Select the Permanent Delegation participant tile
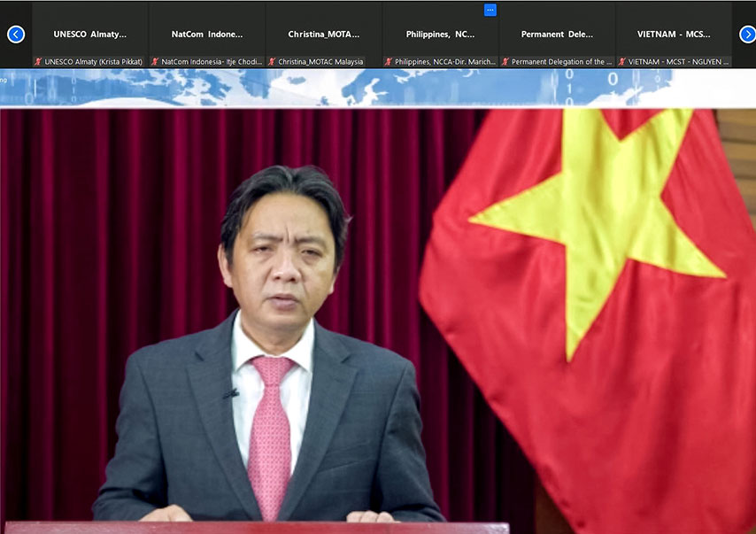The image size is (756, 534). (x=559, y=34)
